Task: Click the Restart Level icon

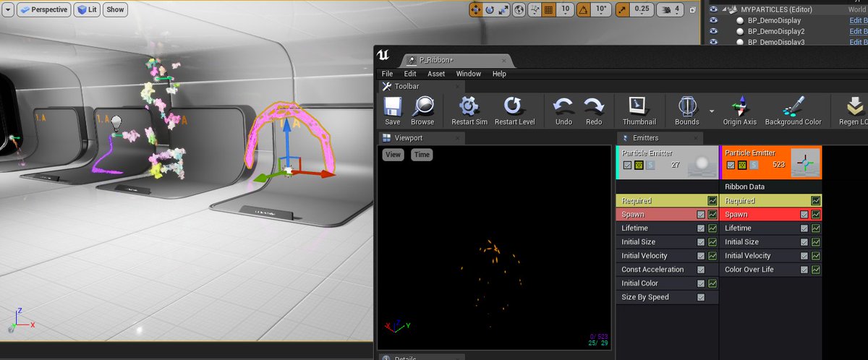Action: (x=514, y=106)
